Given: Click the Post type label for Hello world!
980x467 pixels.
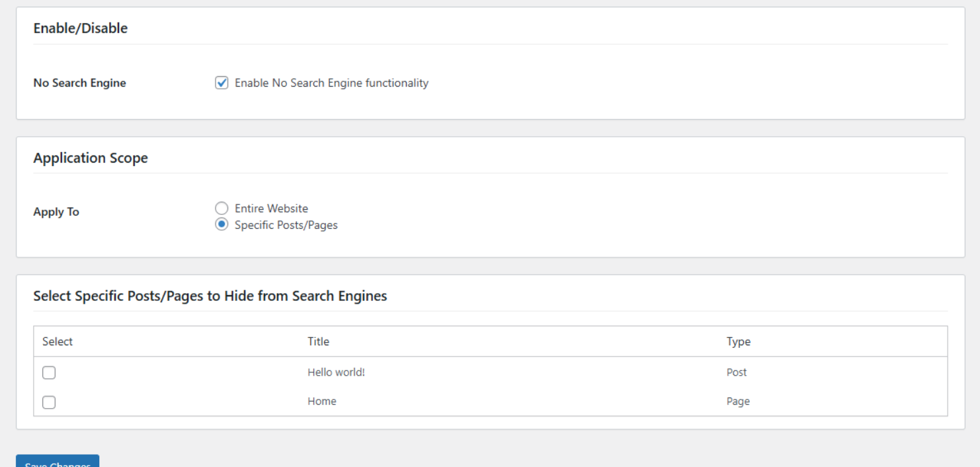Looking at the screenshot, I should click(736, 372).
